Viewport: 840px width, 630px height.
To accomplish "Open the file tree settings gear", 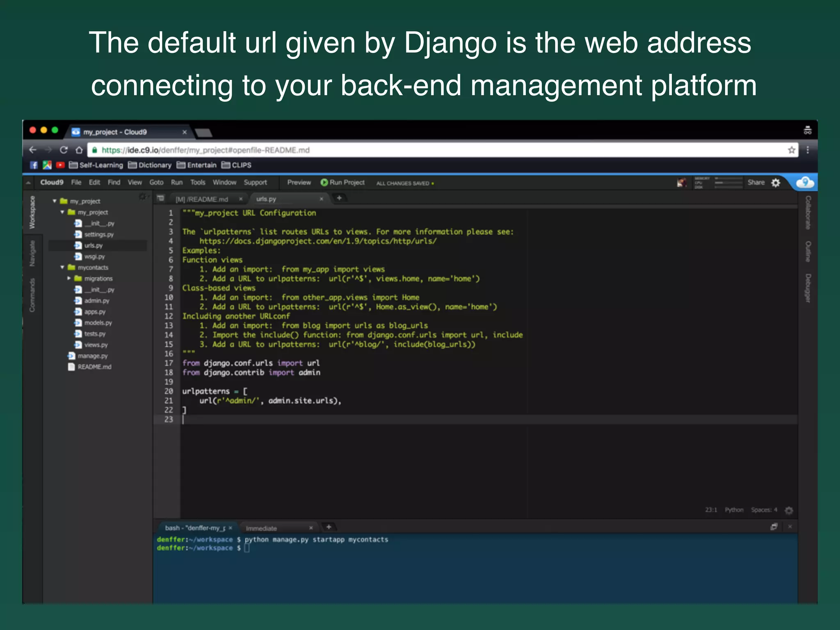I will 142,197.
